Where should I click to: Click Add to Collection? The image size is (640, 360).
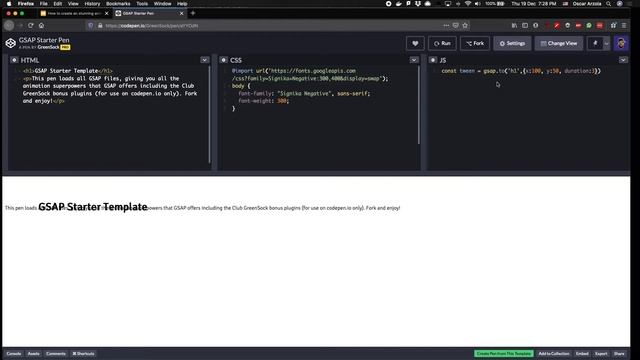[x=553, y=353]
